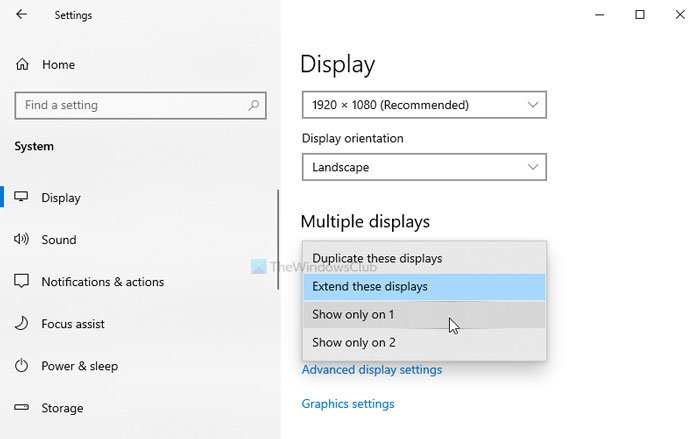Select Show only on 2

[424, 343]
